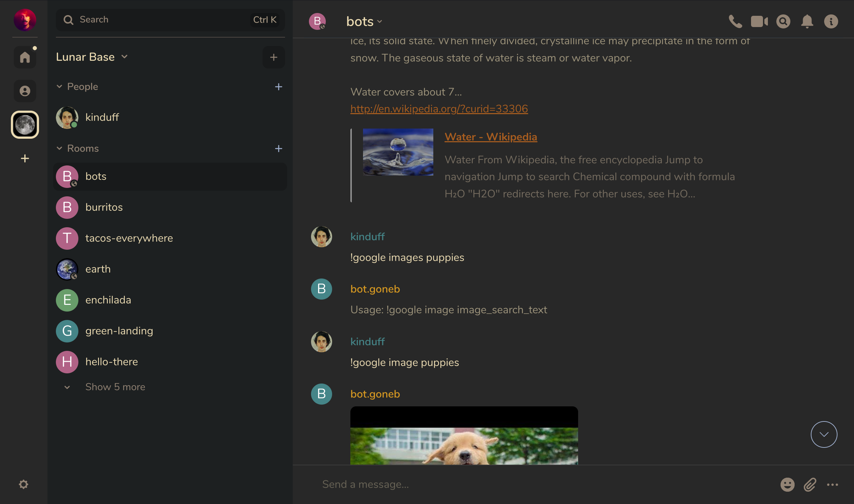This screenshot has height=504, width=854.
Task: Open the emoji picker
Action: coord(787,484)
